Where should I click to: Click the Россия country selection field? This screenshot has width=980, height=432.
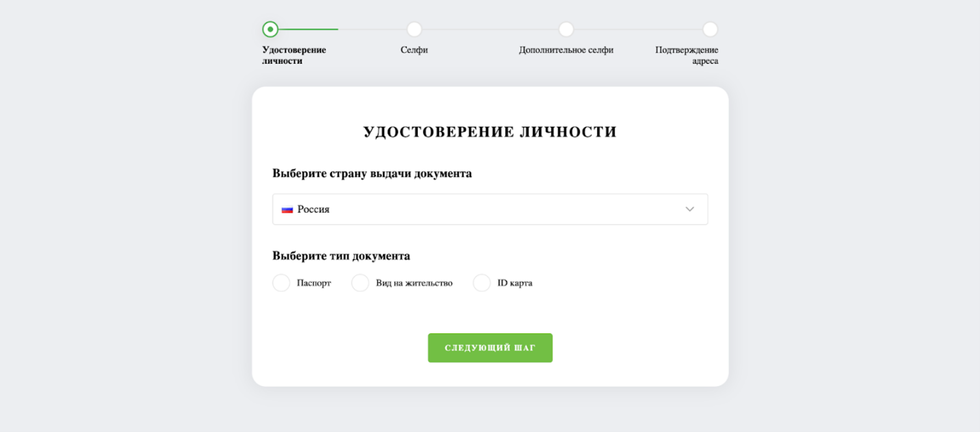(490, 209)
